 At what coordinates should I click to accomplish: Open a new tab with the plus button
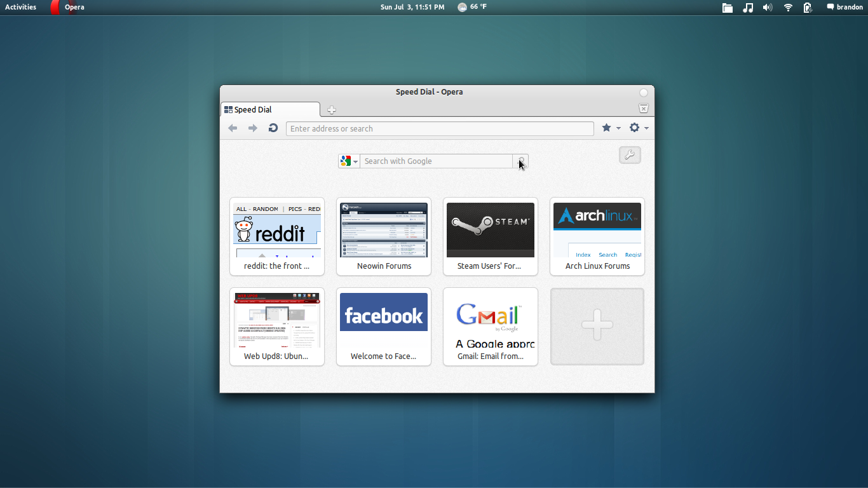coord(330,109)
